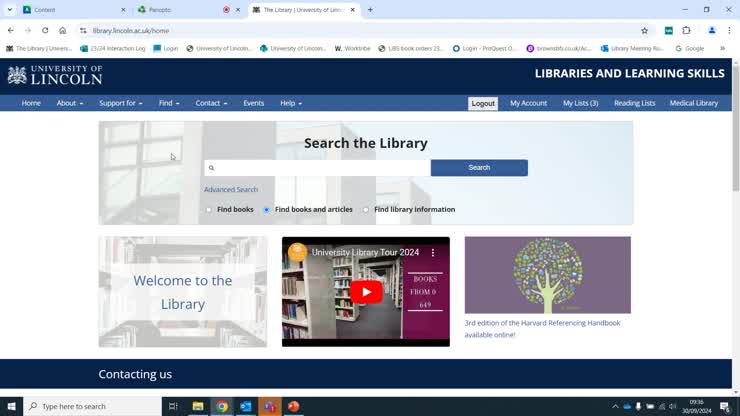Screen dimensions: 740x416
Task: Open Harvard Referencing Handbook link
Action: (542, 329)
